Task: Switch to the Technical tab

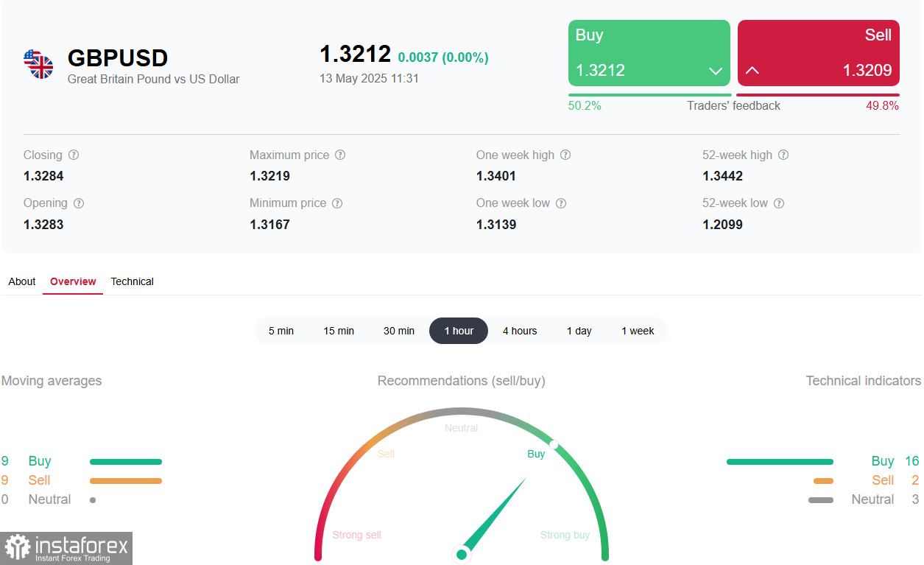Action: tap(133, 281)
